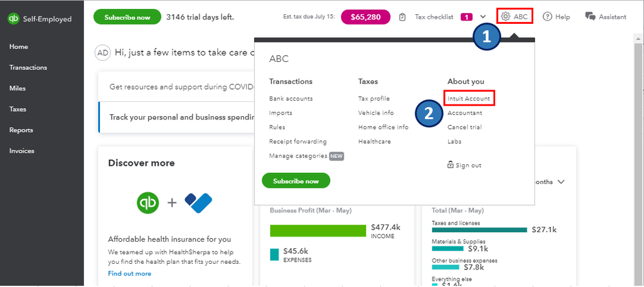Viewport: 644px width, 287px height.
Task: Click Cancel trial under About you
Action: click(464, 127)
